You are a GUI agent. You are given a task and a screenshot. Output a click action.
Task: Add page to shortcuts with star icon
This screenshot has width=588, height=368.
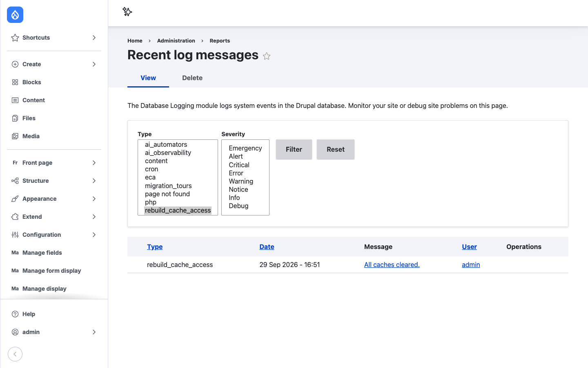[267, 56]
